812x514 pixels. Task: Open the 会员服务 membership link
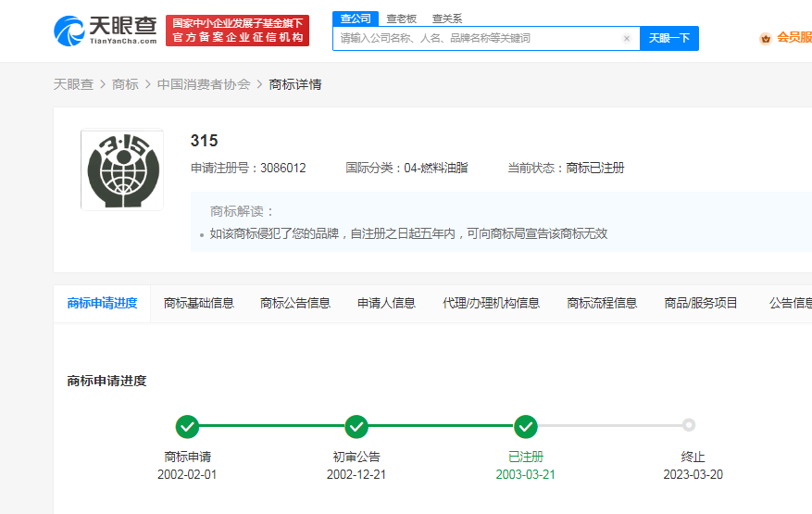793,37
